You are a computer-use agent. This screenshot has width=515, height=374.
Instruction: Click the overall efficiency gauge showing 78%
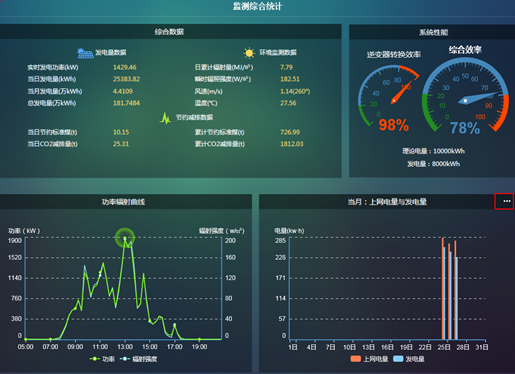(x=465, y=96)
